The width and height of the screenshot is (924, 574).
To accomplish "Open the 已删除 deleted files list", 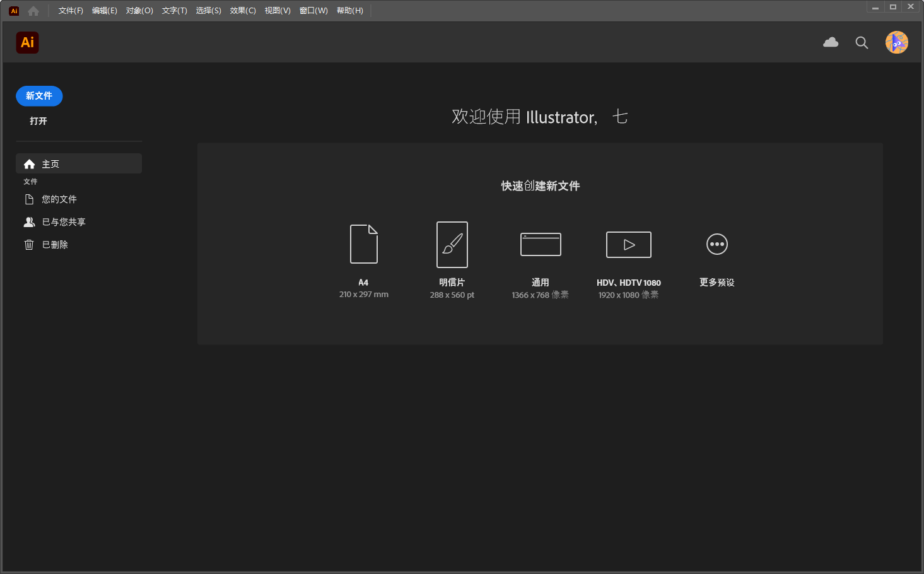I will pyautogui.click(x=55, y=244).
